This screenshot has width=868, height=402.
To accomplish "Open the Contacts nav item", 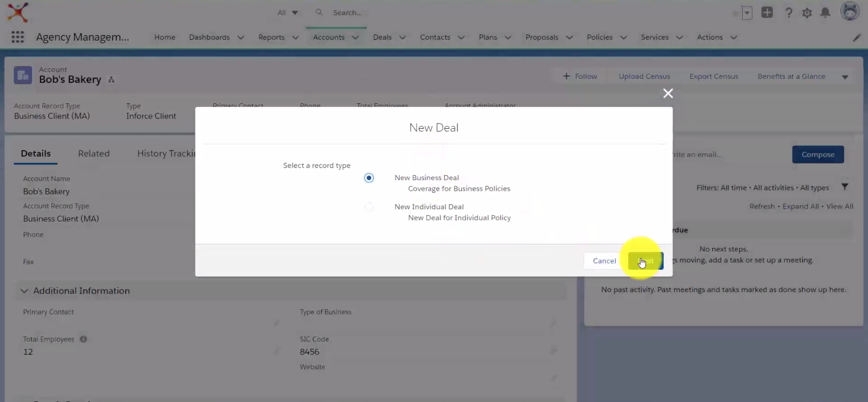I will [435, 37].
